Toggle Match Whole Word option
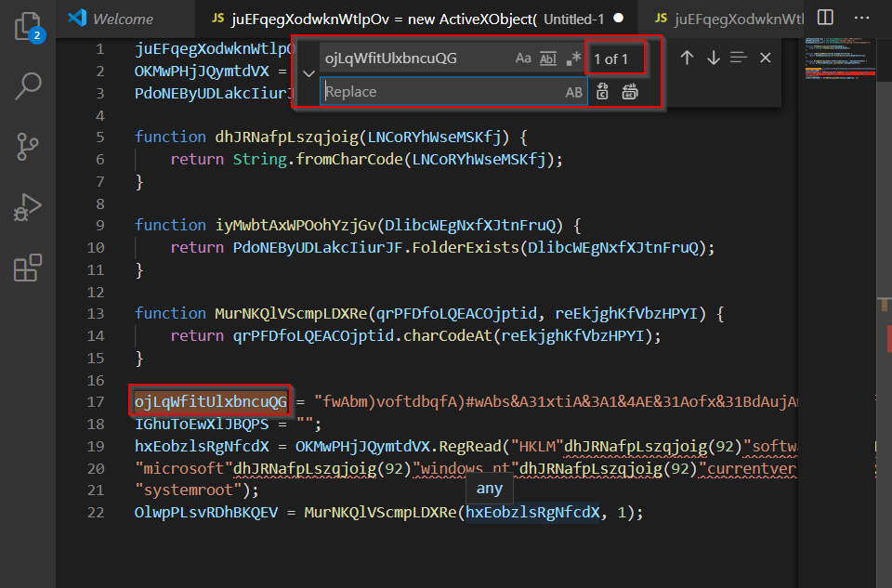The height and width of the screenshot is (588, 892). pyautogui.click(x=548, y=58)
